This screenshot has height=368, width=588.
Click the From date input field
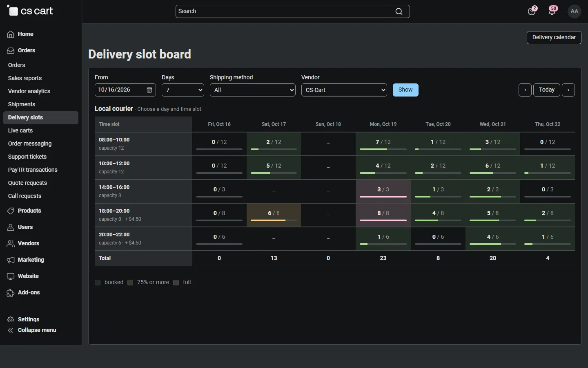(125, 90)
